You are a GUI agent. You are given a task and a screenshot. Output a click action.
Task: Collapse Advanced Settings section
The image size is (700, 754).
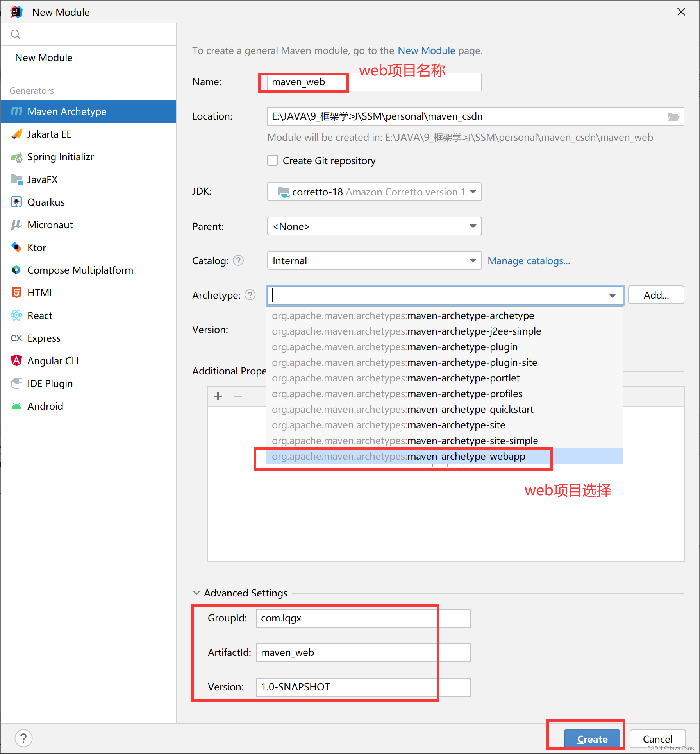196,593
